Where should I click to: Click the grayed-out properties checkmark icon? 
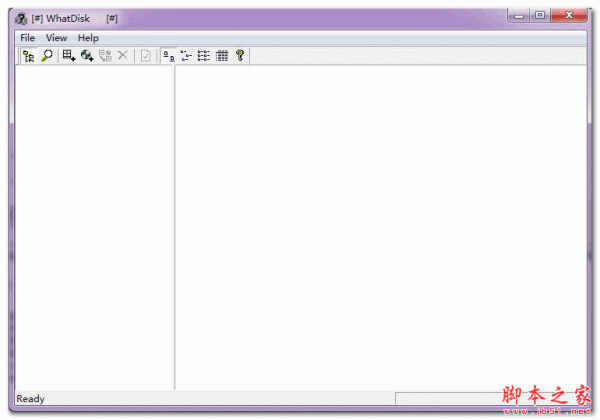pos(145,56)
